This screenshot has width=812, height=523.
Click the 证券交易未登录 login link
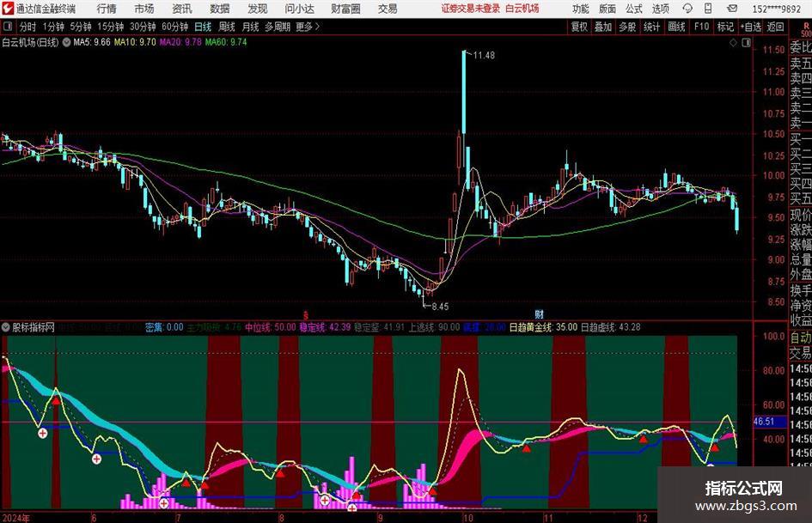pyautogui.click(x=471, y=9)
